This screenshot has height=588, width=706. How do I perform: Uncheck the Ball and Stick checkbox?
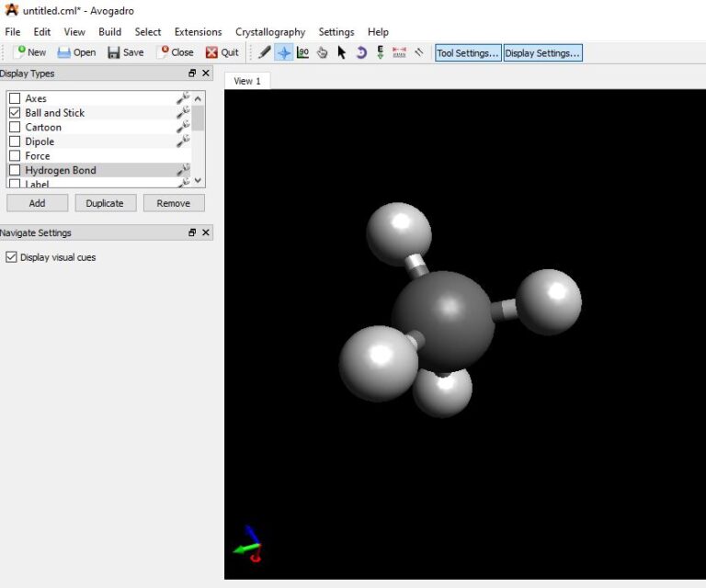click(15, 113)
